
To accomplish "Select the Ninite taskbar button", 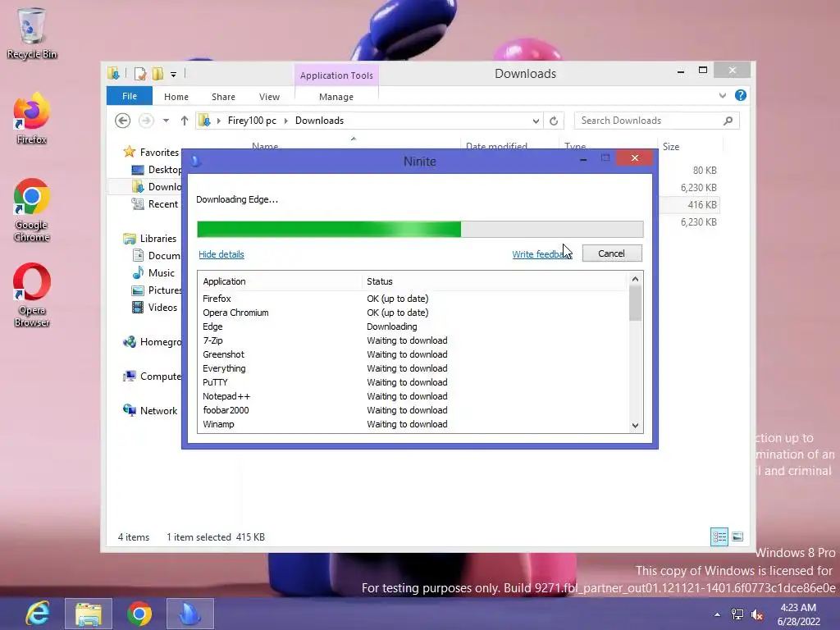I will pyautogui.click(x=190, y=614).
